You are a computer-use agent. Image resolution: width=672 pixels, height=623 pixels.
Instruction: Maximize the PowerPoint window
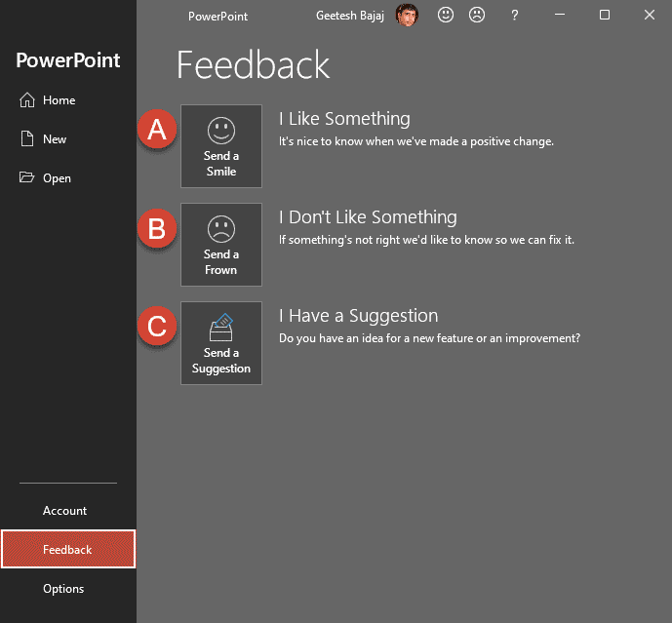605,15
